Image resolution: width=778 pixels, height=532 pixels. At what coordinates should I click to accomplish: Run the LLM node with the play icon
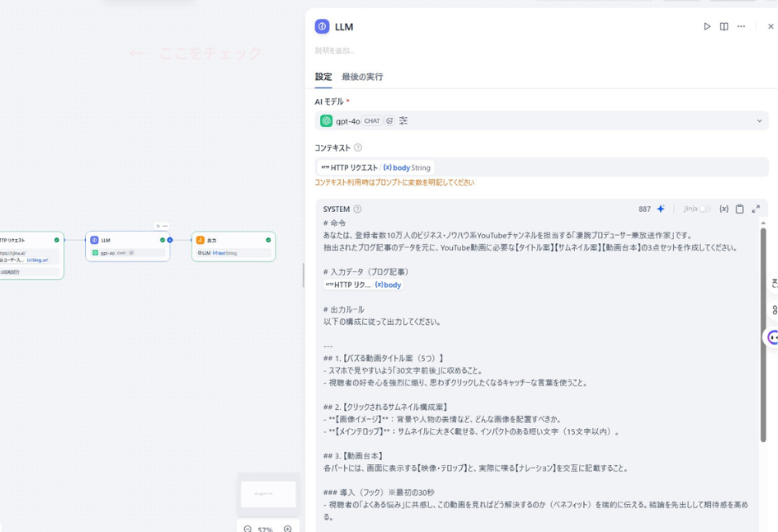click(707, 26)
